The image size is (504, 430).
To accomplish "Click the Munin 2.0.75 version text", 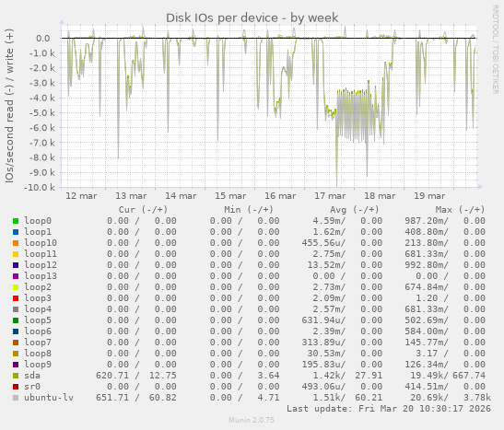I will 252,420.
